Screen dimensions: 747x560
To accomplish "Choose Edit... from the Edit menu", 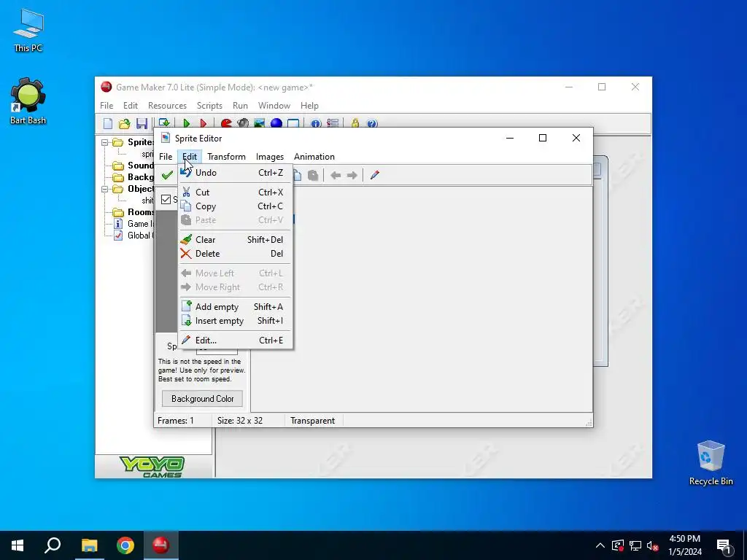I will 236,341.
